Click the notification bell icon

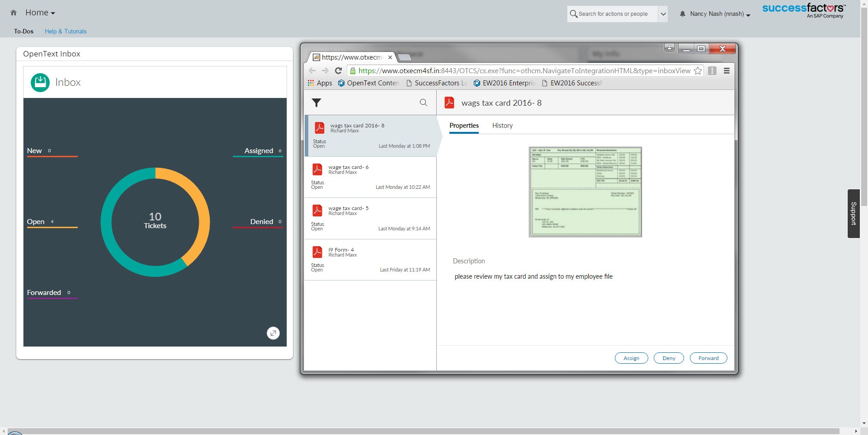tap(683, 14)
